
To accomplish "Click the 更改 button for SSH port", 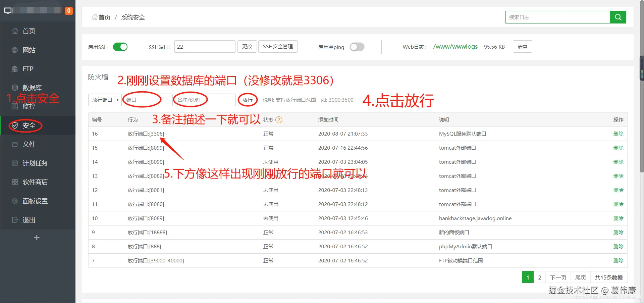I will click(247, 47).
